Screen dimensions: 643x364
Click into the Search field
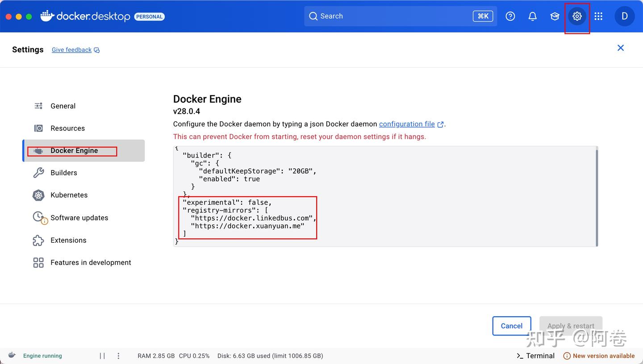pyautogui.click(x=401, y=16)
